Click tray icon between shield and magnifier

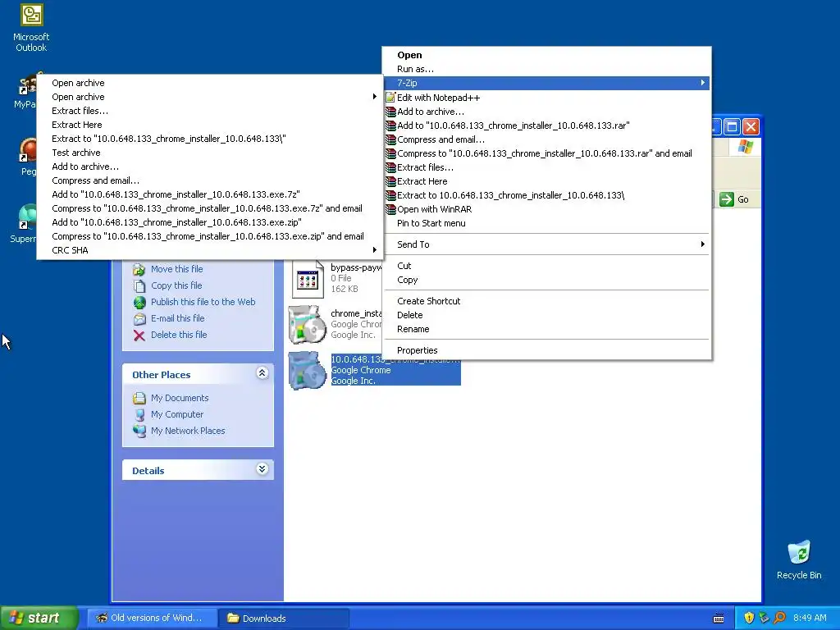tap(764, 618)
